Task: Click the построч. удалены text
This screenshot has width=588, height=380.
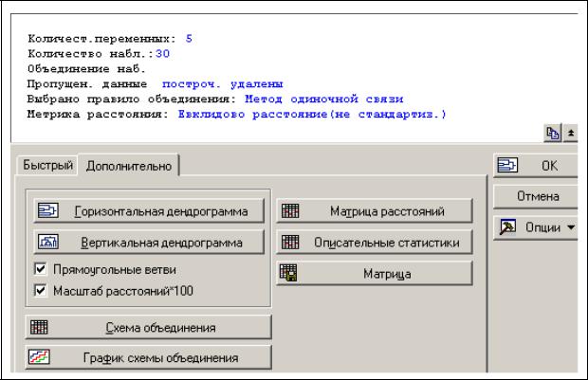Action: tap(222, 84)
